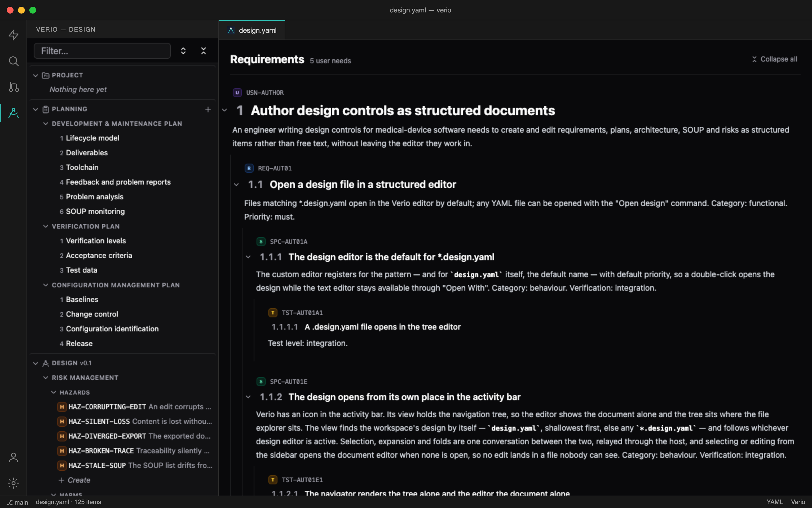
Task: Click the clipboard icon beside PLANNING
Action: (x=46, y=109)
